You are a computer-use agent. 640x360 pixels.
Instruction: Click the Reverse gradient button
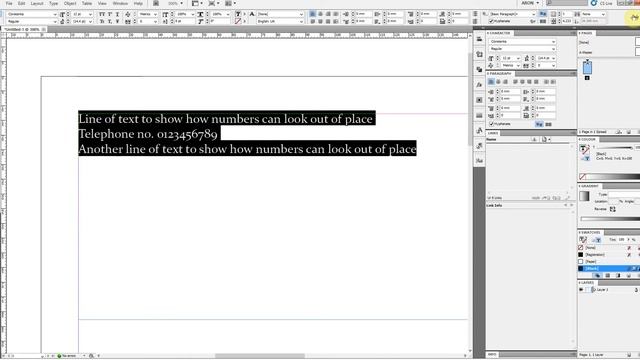click(x=613, y=209)
